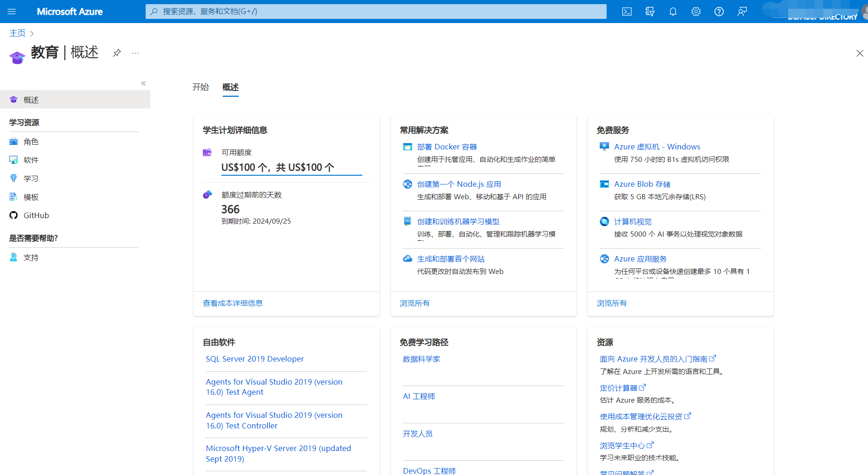Open 查看成本详细信息 link
The height and width of the screenshot is (475, 868).
coord(233,303)
